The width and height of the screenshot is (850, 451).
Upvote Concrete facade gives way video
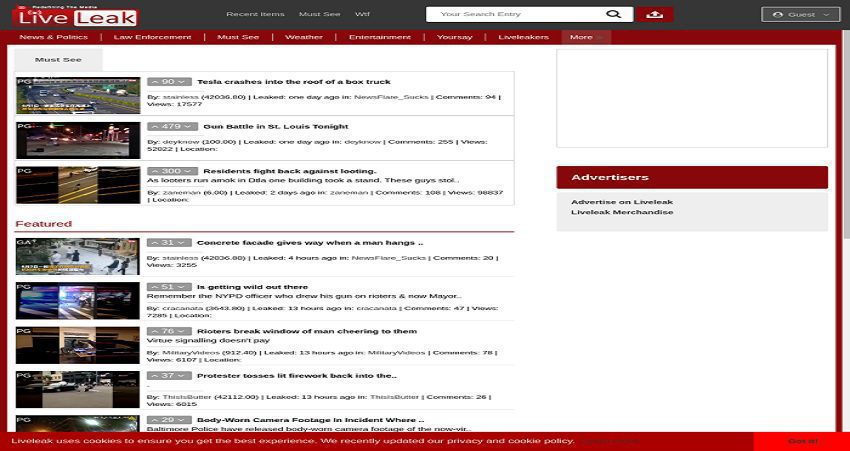point(154,243)
